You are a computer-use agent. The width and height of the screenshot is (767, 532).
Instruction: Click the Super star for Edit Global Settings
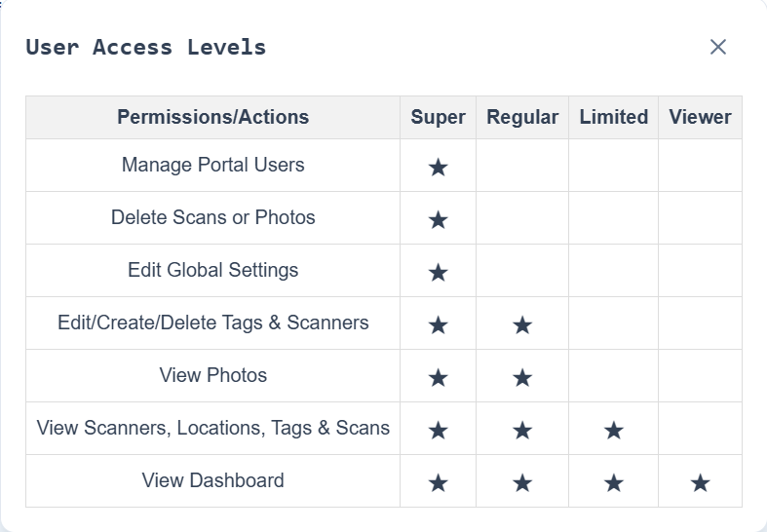click(x=438, y=272)
